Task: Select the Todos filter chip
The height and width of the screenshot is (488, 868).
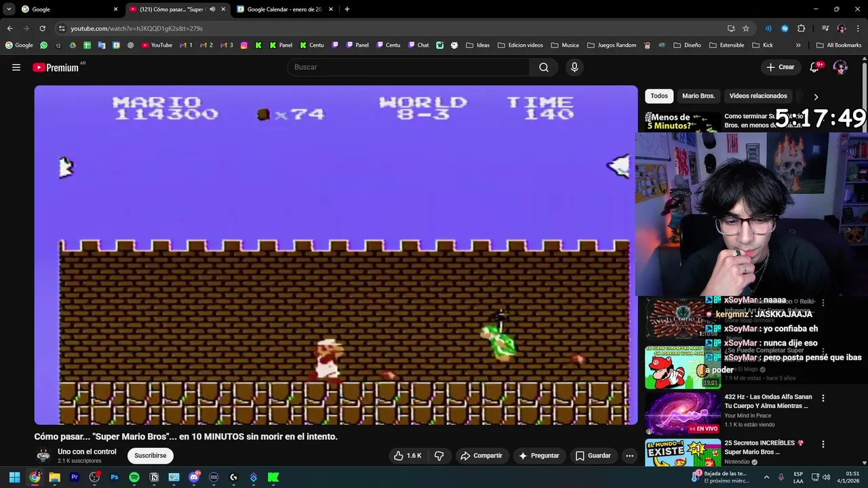Action: 659,96
